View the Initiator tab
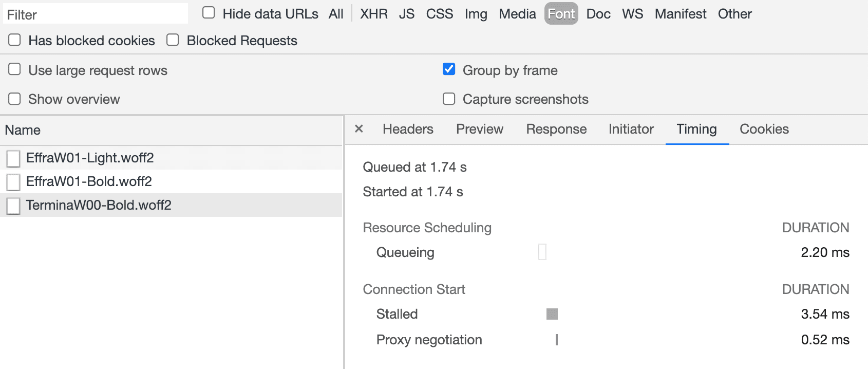The width and height of the screenshot is (868, 369). pyautogui.click(x=631, y=129)
